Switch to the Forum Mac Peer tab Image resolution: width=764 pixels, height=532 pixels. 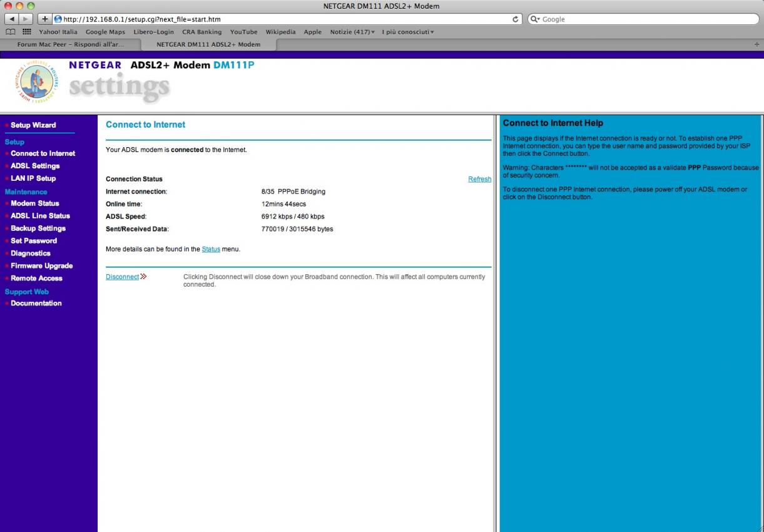coord(71,44)
